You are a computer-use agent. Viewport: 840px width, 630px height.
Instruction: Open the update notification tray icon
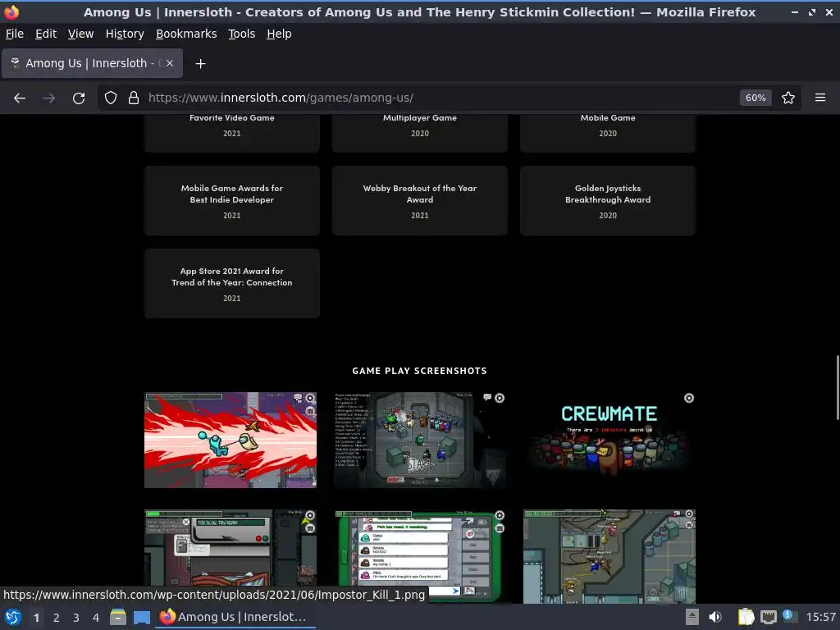[x=788, y=616]
